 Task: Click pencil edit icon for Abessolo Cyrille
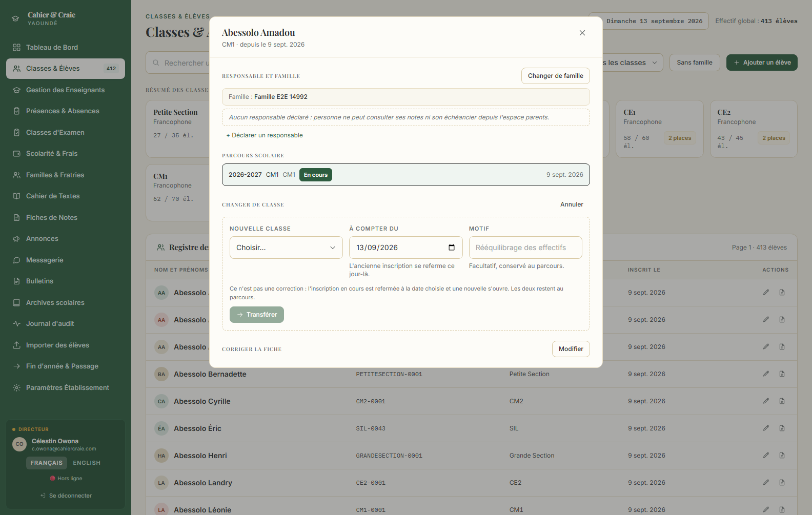pos(766,401)
